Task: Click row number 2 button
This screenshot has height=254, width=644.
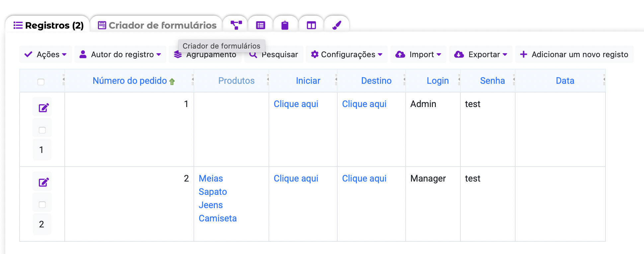Action: (x=42, y=224)
